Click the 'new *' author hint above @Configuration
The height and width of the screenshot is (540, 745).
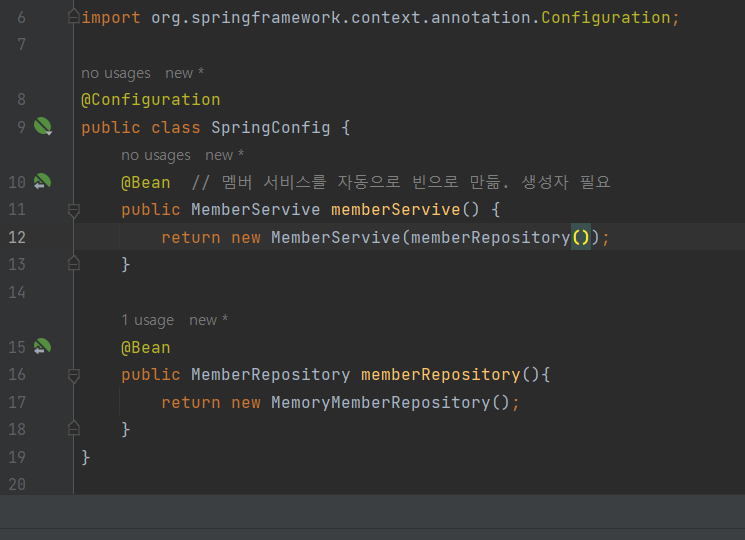(184, 73)
